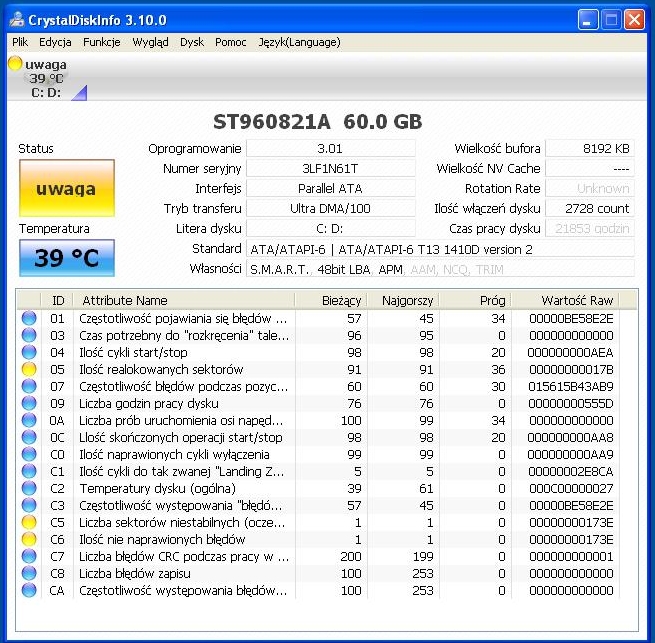Open the Pomoc menu
The image size is (655, 643).
231,42
